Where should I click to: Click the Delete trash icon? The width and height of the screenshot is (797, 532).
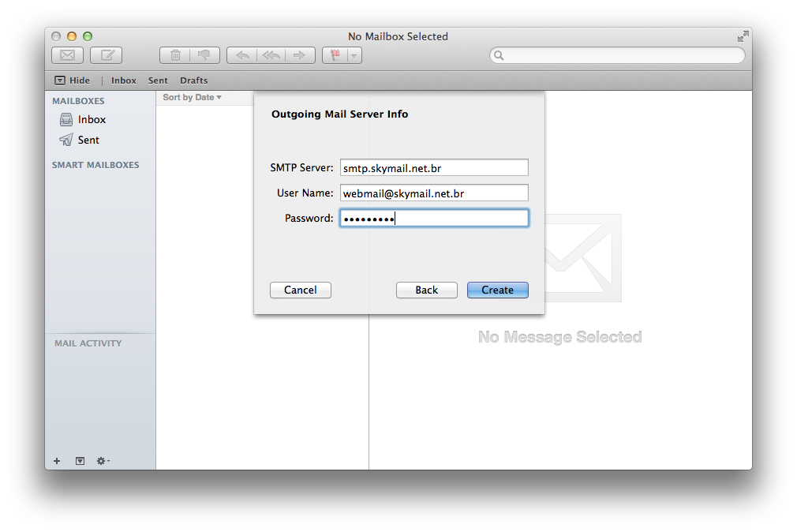pos(175,55)
